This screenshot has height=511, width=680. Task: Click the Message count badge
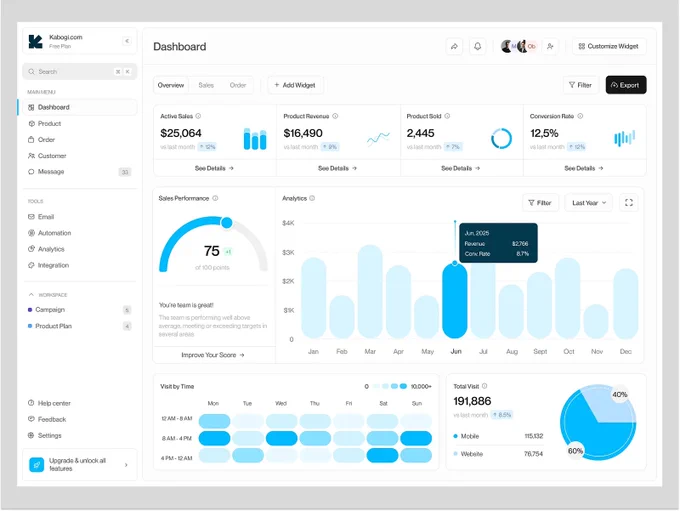pyautogui.click(x=125, y=172)
